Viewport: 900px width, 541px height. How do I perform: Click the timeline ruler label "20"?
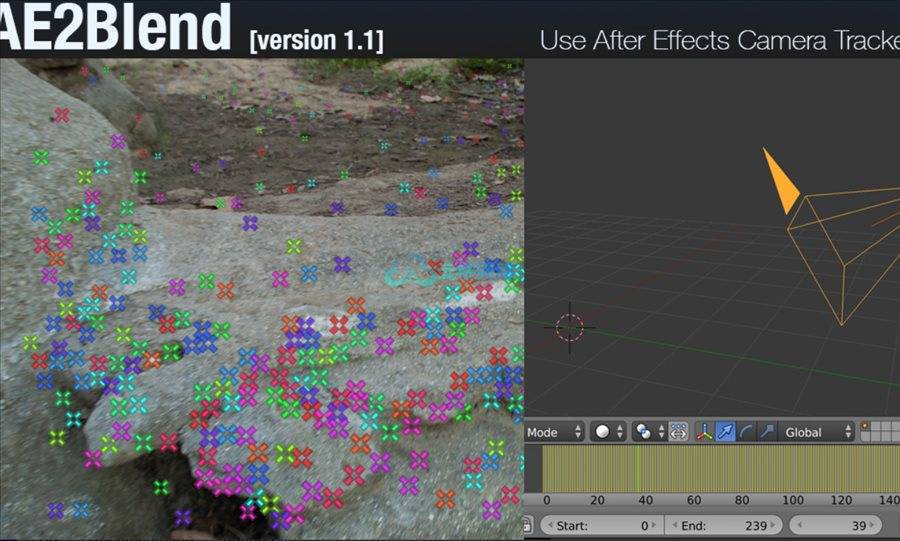pyautogui.click(x=597, y=500)
